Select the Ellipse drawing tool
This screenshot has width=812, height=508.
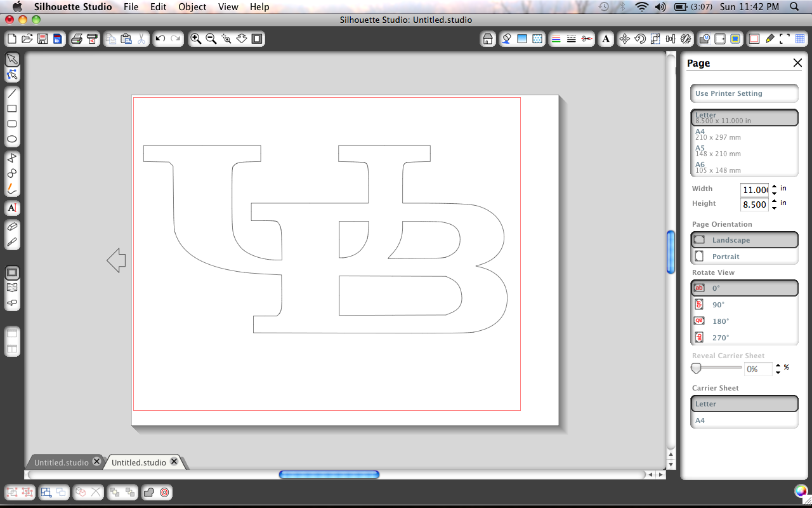[12, 139]
